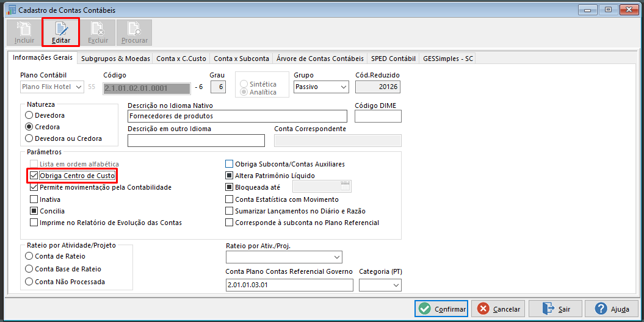
Task: Select the Sintética radio button
Action: tap(244, 84)
